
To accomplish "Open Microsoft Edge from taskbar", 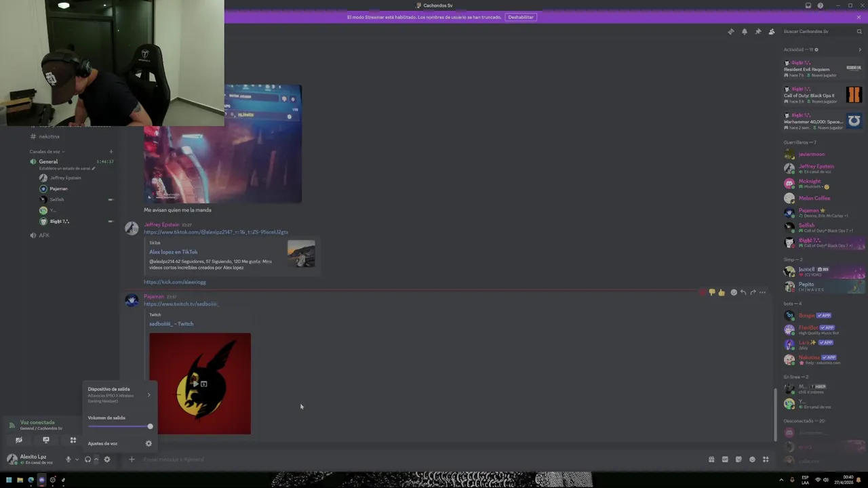I will click(x=31, y=480).
